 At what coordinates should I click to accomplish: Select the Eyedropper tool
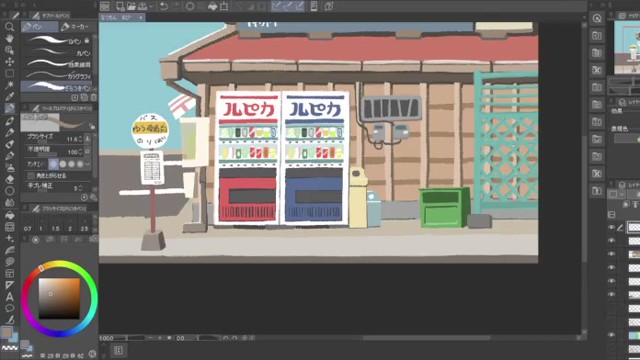click(x=9, y=97)
